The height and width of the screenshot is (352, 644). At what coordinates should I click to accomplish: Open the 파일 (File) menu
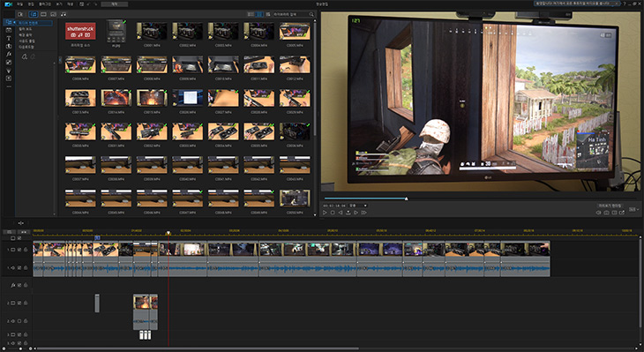(x=19, y=4)
